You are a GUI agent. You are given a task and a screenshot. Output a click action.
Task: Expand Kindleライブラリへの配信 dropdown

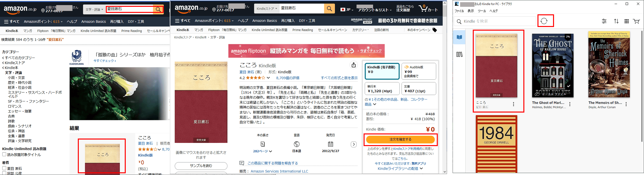tap(400, 168)
